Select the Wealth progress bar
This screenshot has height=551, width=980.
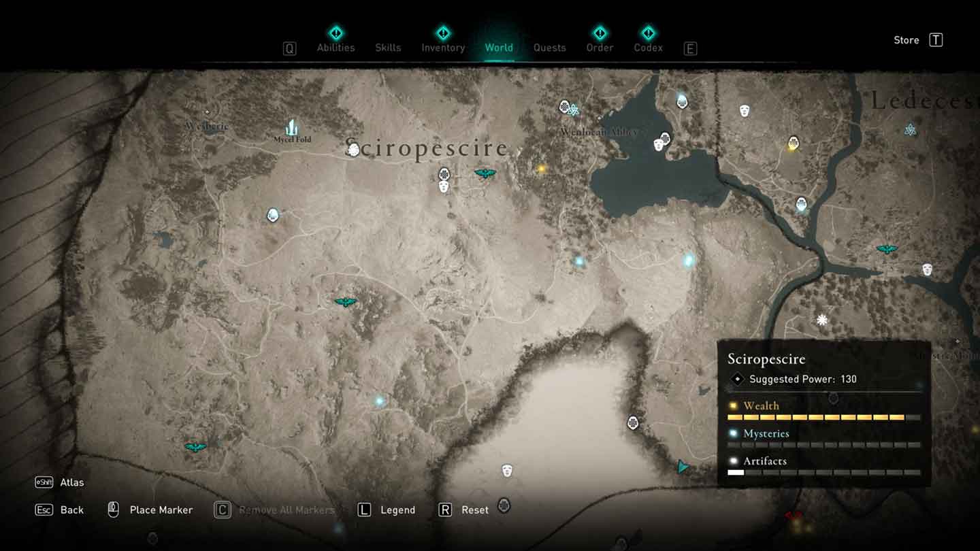(x=823, y=417)
